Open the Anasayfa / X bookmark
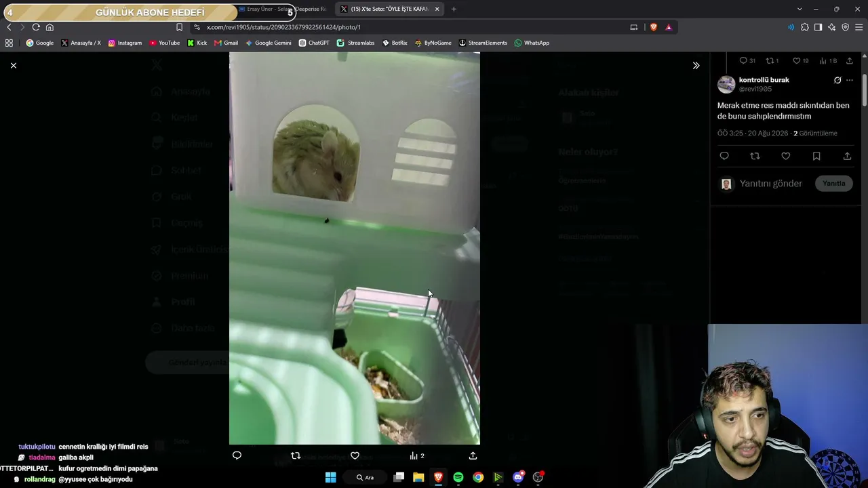The width and height of the screenshot is (868, 488). [81, 43]
